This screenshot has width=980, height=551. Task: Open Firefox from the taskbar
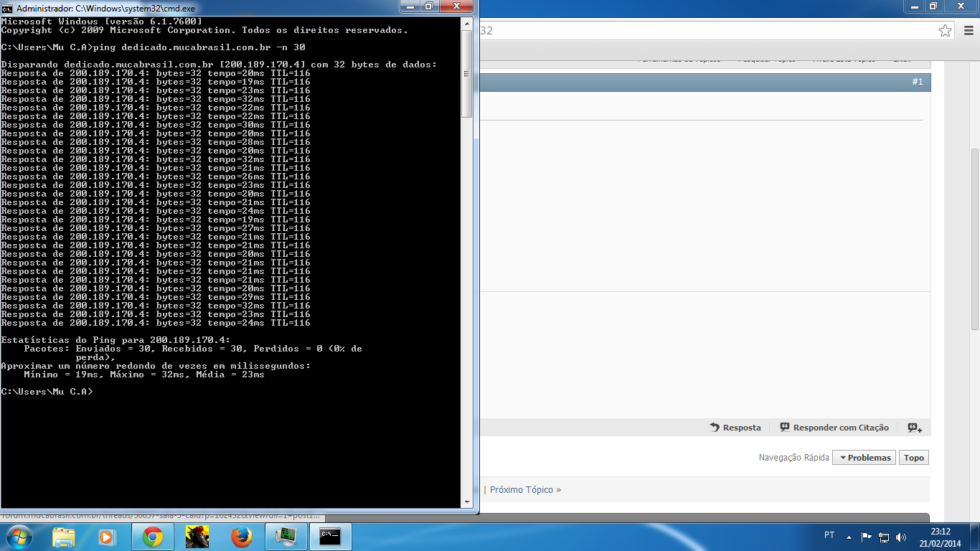coord(241,536)
